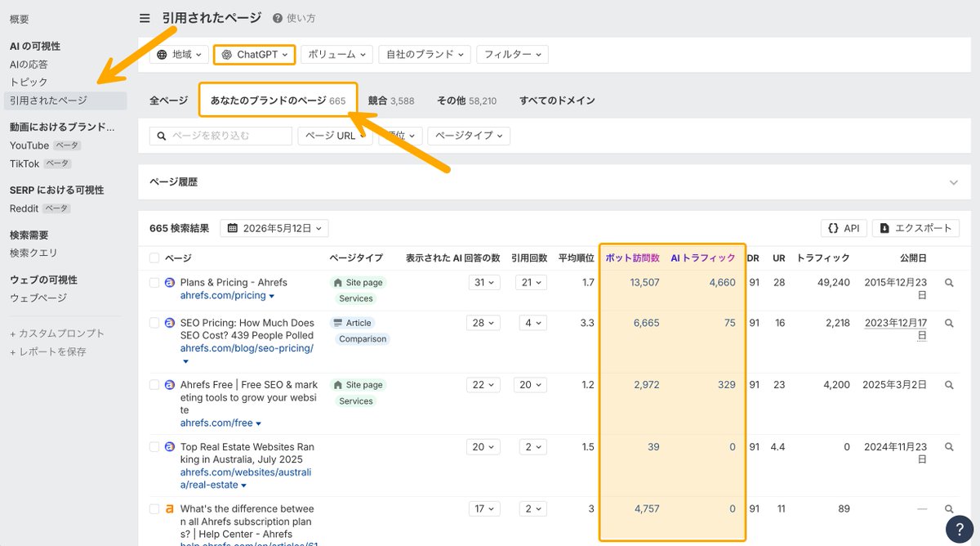Focus the ページを絞り込む search field
Screen dimensions: 980x546
point(220,136)
